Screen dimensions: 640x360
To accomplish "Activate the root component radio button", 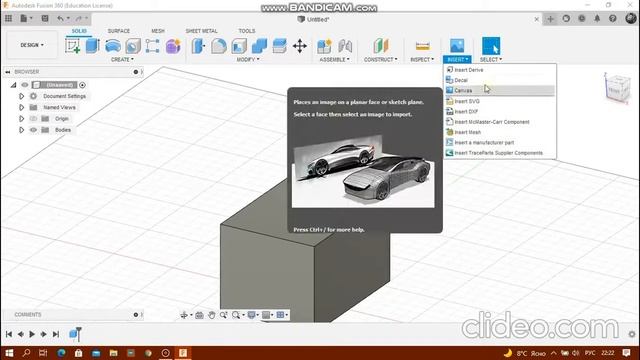I will click(82, 85).
